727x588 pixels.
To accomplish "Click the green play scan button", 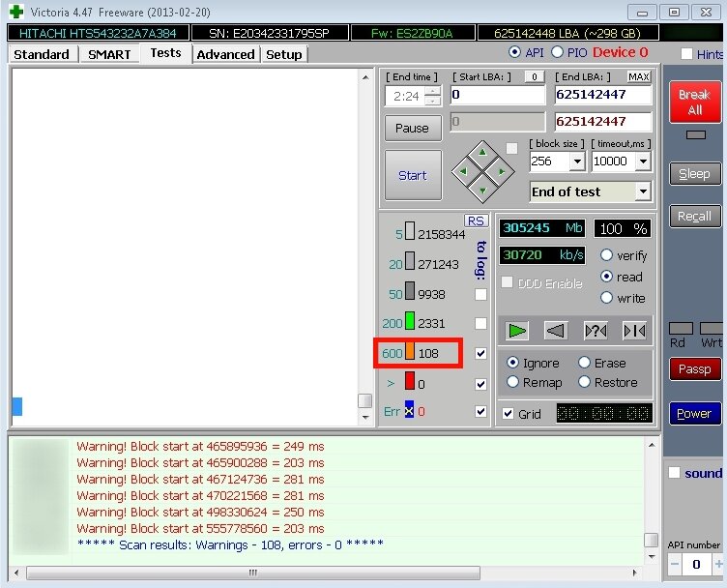I will [517, 331].
